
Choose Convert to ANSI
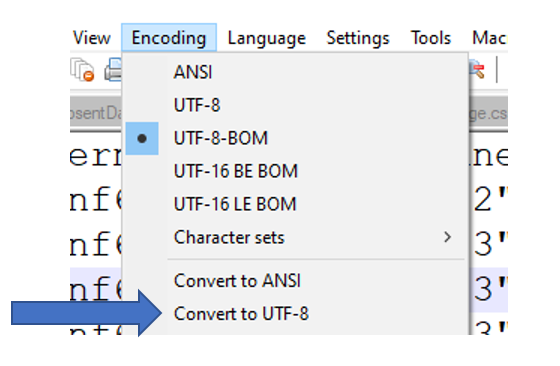coord(237,281)
